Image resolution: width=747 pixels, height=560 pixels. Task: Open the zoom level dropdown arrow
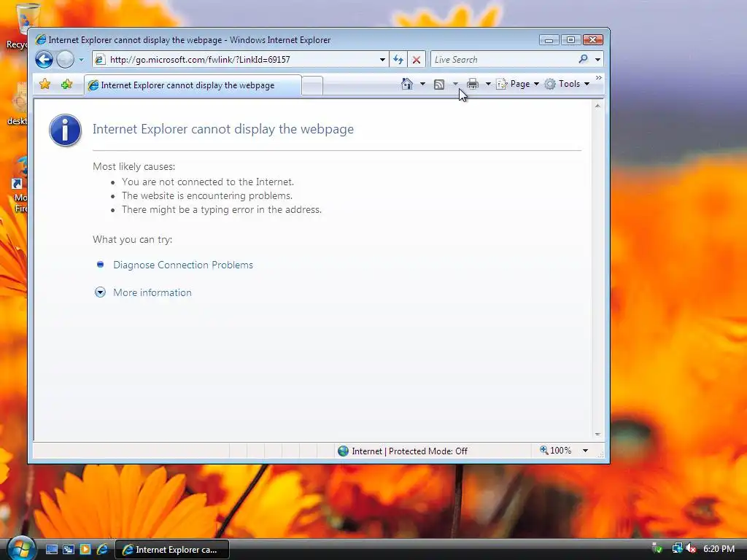tap(586, 451)
